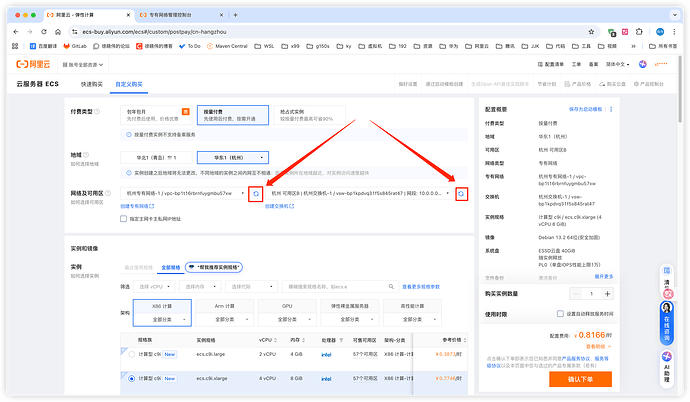Check the 指定主网卡主私网IP地址 checkbox
Image resolution: width=690 pixels, height=402 pixels.
(125, 218)
